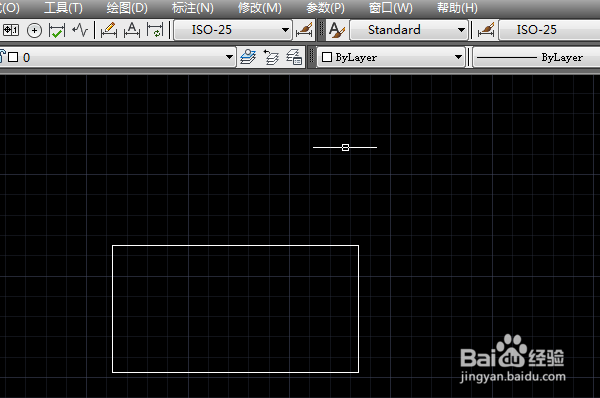Select the Jogged Linear dimension tool
This screenshot has width=600, height=398.
[80, 30]
